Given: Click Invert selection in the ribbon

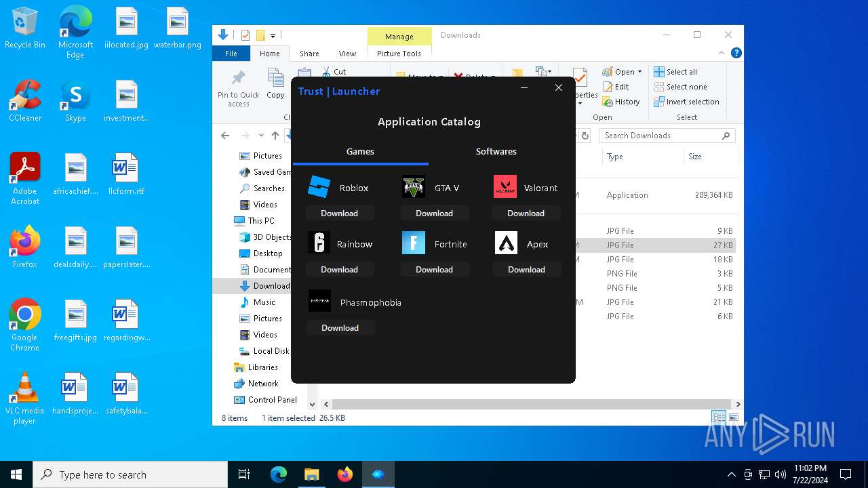Looking at the screenshot, I should 686,102.
